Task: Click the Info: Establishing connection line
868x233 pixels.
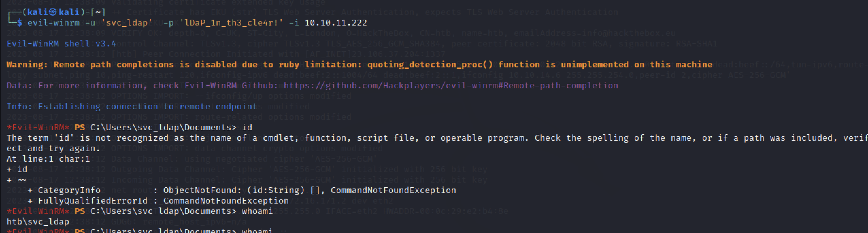Action: click(x=132, y=107)
